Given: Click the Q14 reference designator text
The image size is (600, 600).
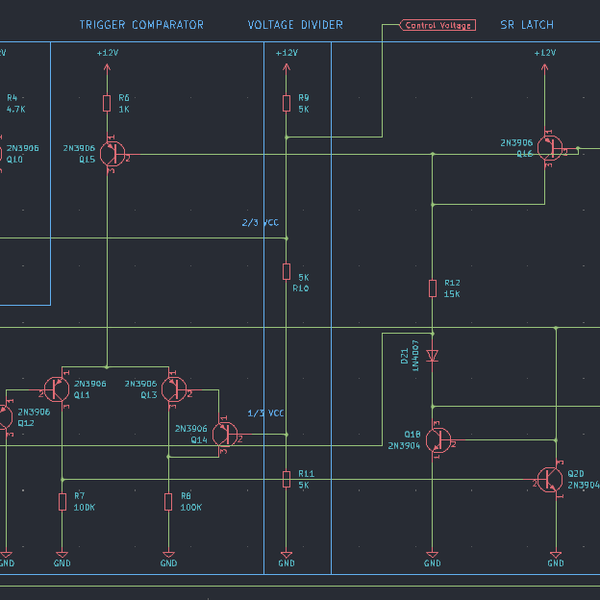Looking at the screenshot, I should click(199, 440).
